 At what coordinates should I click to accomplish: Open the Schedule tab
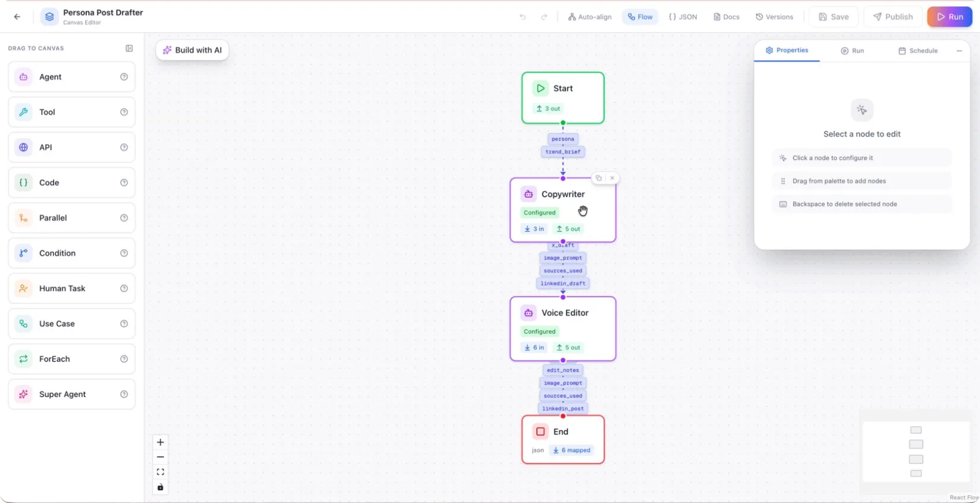[x=918, y=51]
